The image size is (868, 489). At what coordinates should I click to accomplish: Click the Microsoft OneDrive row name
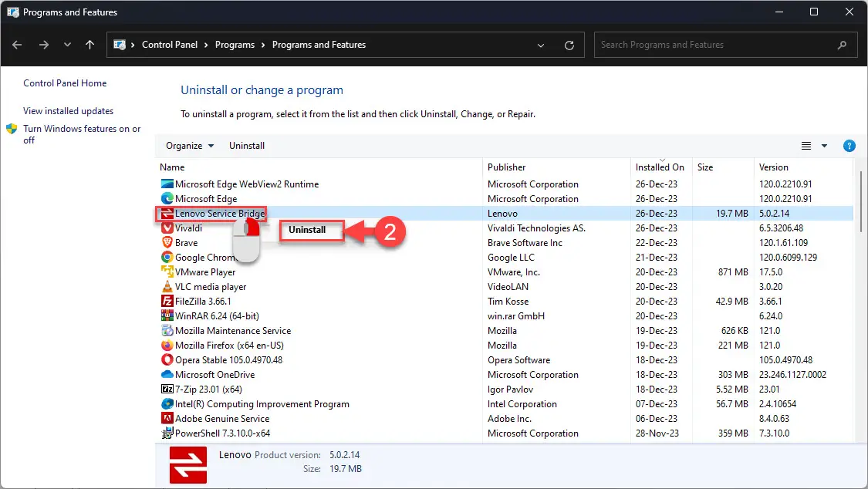click(214, 375)
